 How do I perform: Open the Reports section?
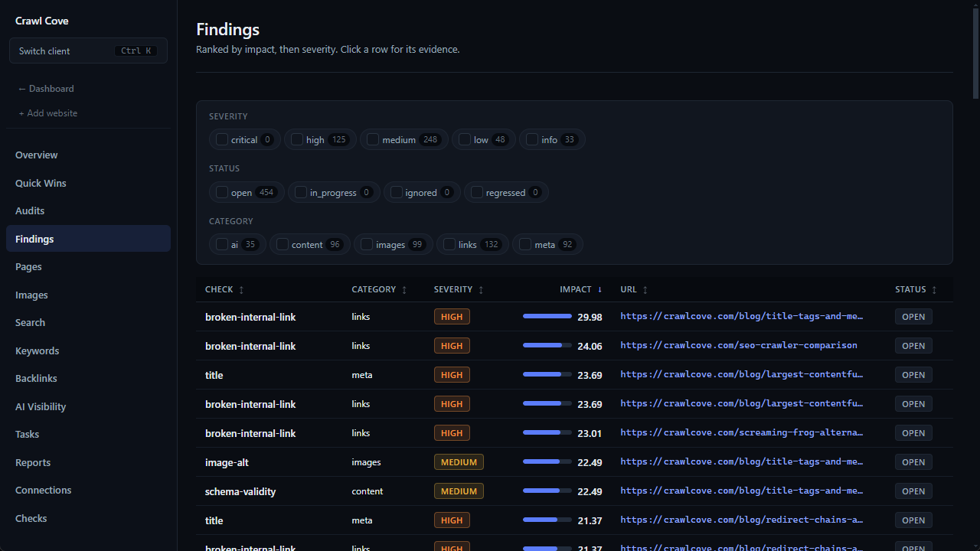(x=88, y=462)
